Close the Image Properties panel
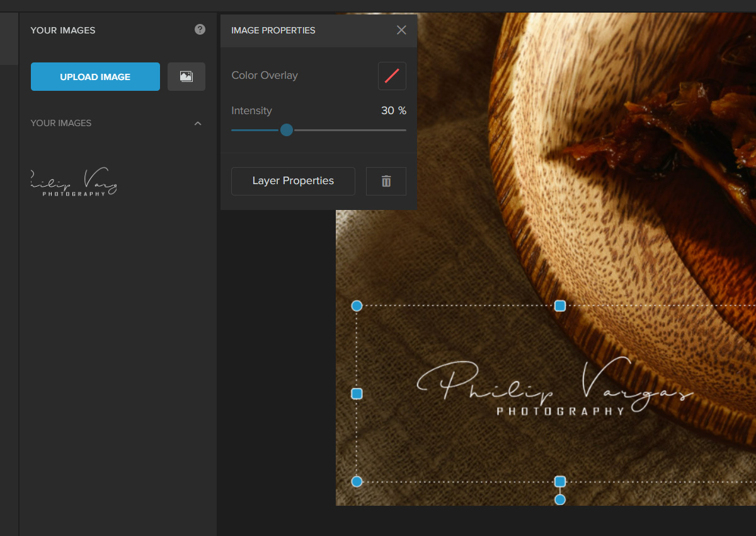 click(x=401, y=30)
